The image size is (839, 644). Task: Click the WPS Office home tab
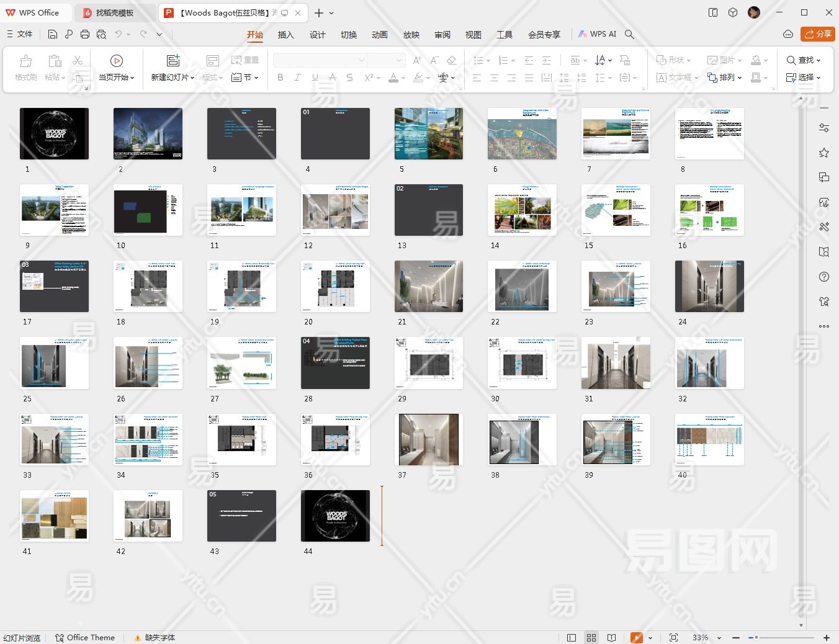(35, 13)
